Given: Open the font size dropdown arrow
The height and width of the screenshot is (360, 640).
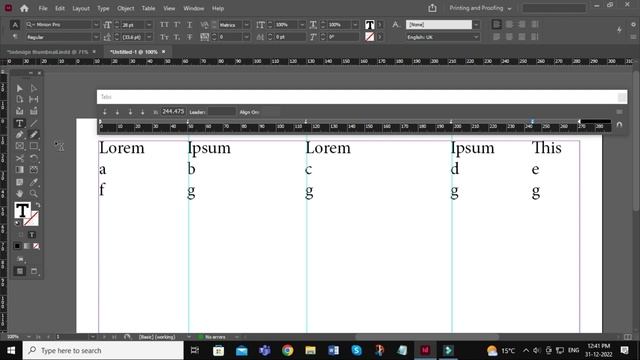Looking at the screenshot, I should tap(149, 25).
